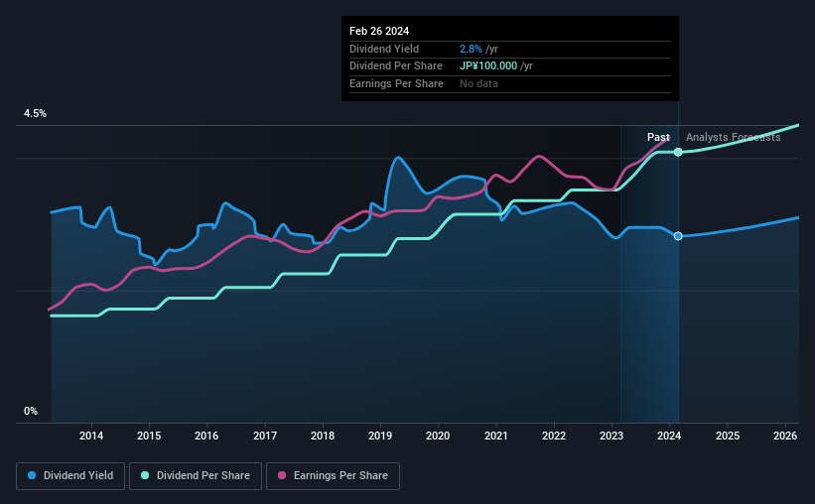The image size is (815, 504).
Task: Select the 2021 label on the x-axis
Action: 496,436
